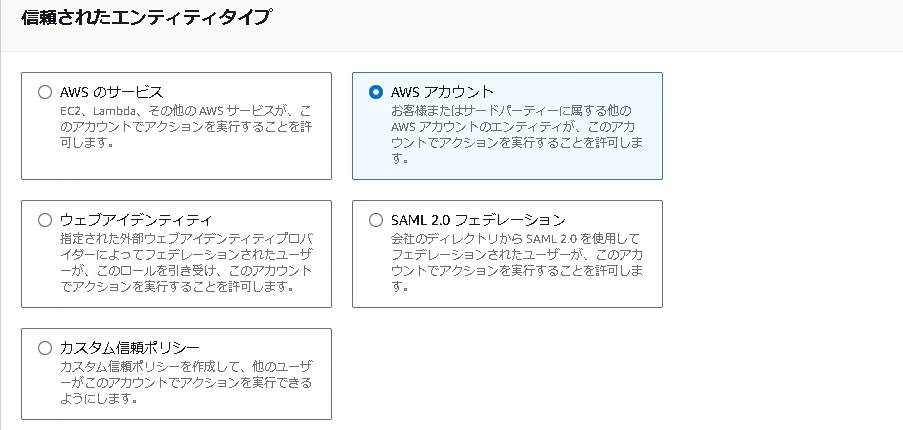Click the ウェブアイデンティティ title label
The height and width of the screenshot is (430, 903).
coord(136,220)
